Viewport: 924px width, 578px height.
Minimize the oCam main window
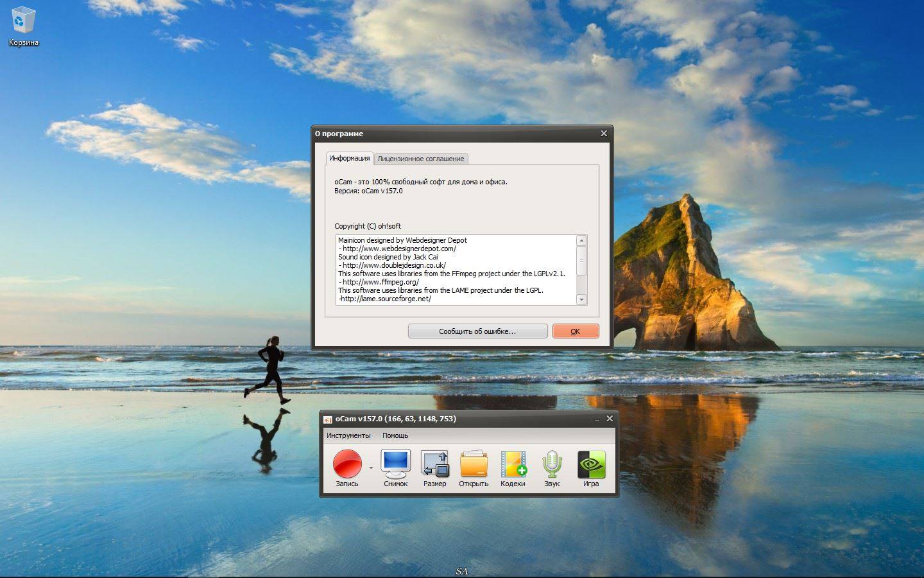(597, 419)
